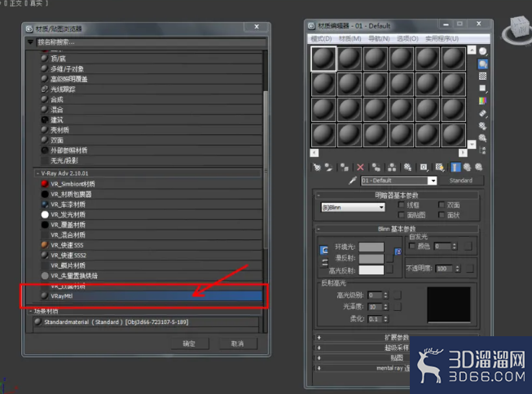This screenshot has width=532, height=394.
Task: Click the Make Preview icon
Action: pos(482,113)
